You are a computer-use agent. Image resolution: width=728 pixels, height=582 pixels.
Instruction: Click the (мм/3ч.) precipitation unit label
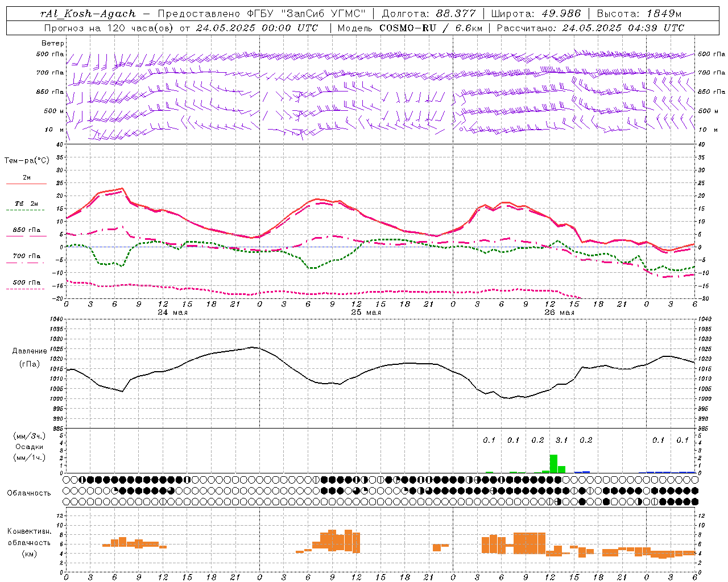tap(30, 436)
